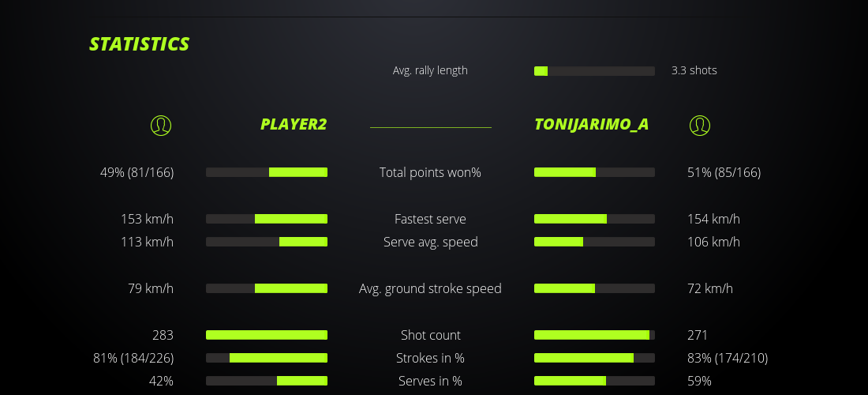Click PLAYER2's Fastest serve bar
This screenshot has width=868, height=395.
[x=267, y=219]
